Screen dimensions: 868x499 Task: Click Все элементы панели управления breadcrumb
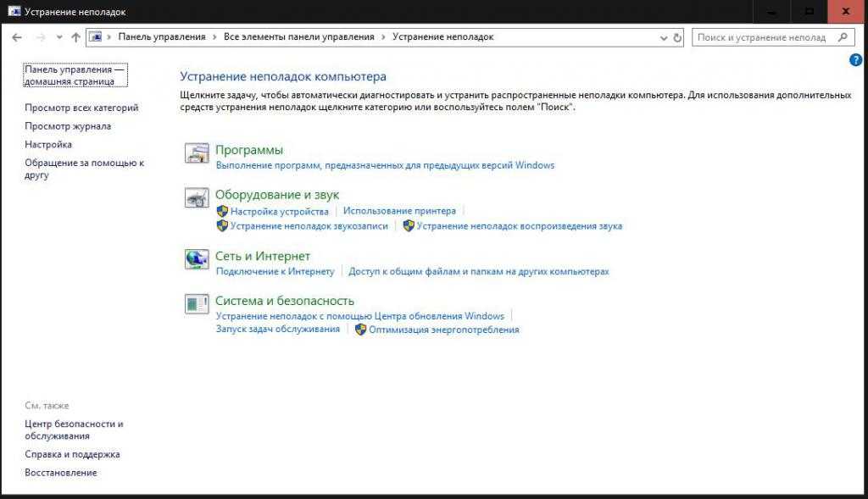point(299,37)
